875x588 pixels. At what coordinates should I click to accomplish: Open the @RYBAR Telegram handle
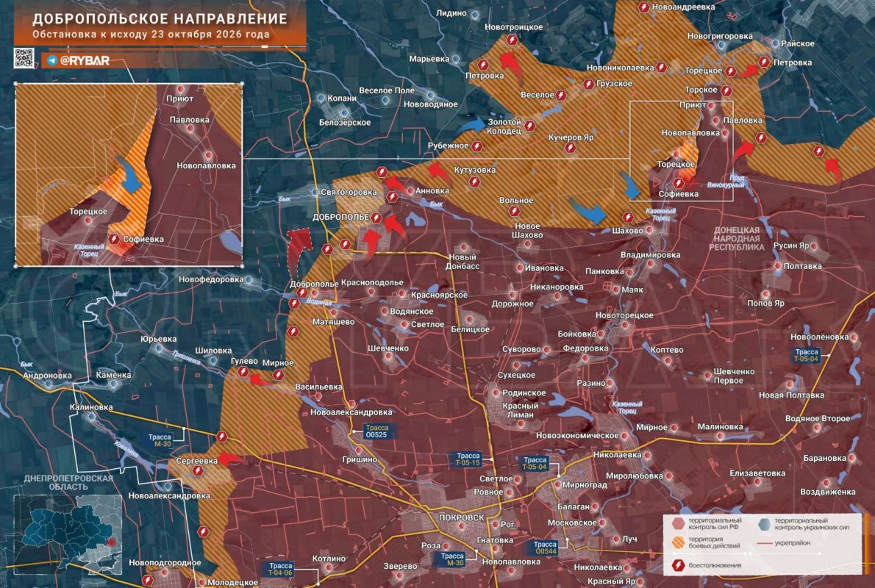coord(85,60)
